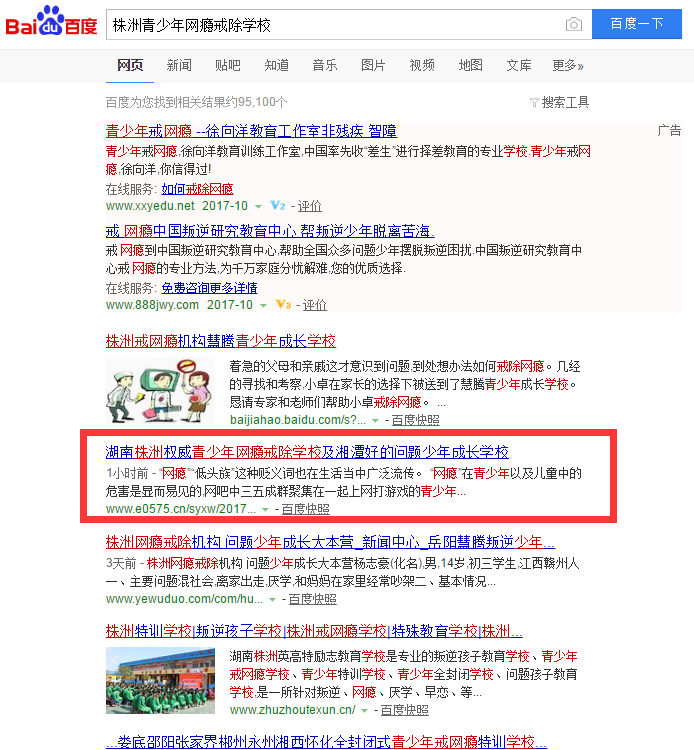Expand dropdown arrow next to www.yewuduo.com result
The width and height of the screenshot is (694, 750).
(272, 600)
